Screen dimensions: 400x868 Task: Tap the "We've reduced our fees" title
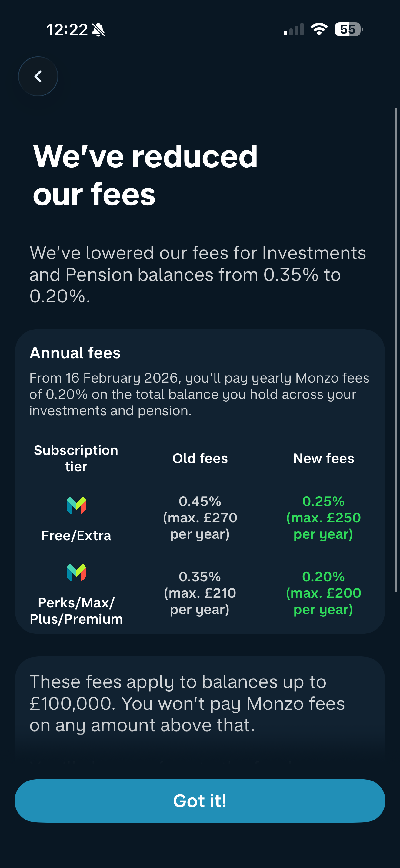[x=145, y=175]
